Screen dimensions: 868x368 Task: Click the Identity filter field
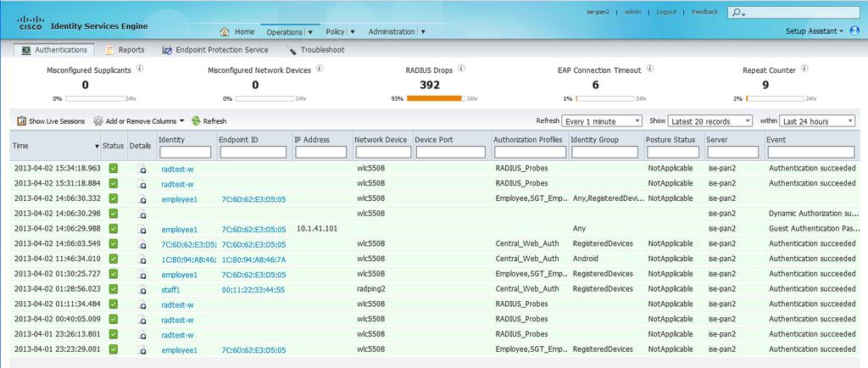[186, 152]
